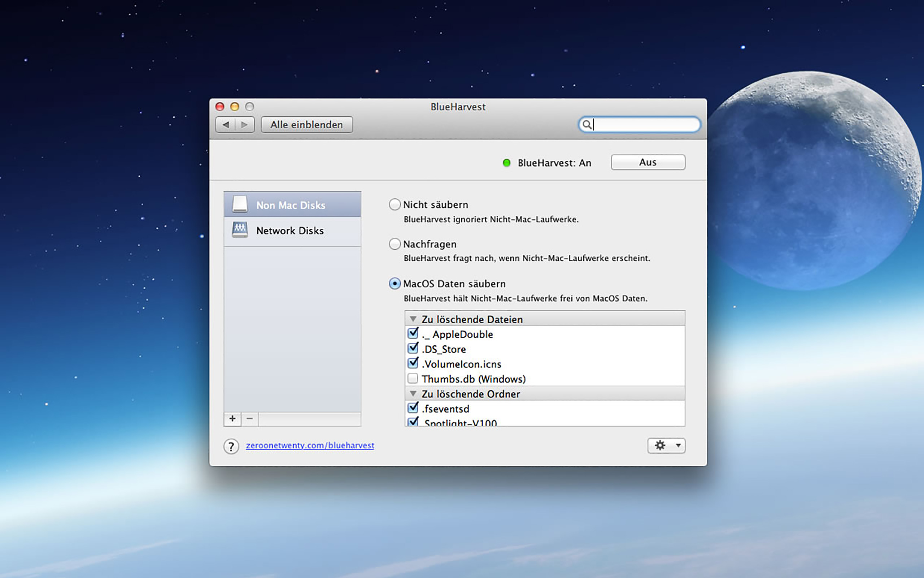Uncheck the .VolumeIcon.icns checkbox

point(413,363)
